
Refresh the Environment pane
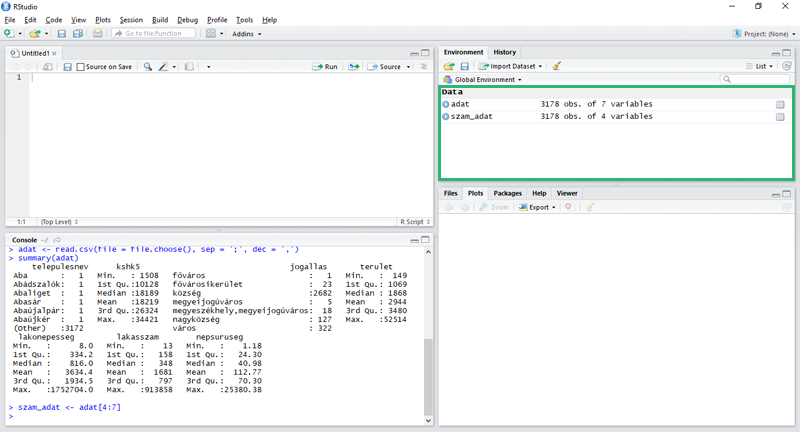pos(787,66)
